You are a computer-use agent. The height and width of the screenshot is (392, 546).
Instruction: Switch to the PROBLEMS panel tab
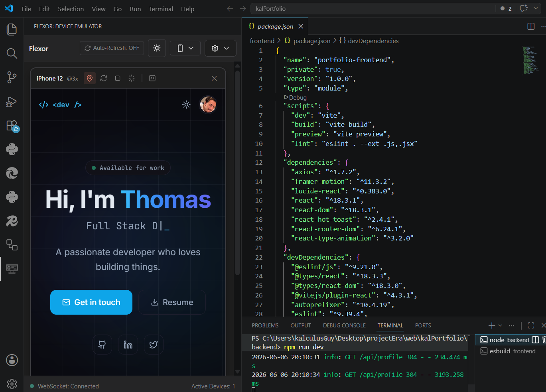[265, 325]
